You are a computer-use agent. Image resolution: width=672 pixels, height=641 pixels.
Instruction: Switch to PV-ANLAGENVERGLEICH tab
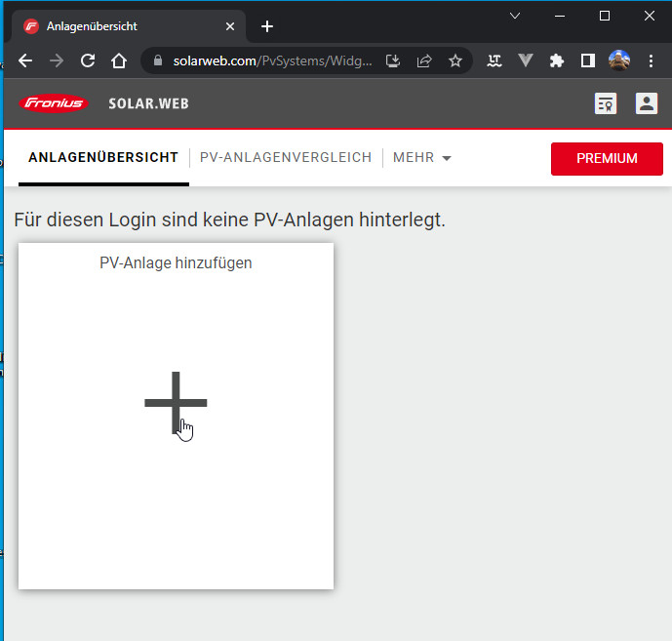pyautogui.click(x=286, y=157)
